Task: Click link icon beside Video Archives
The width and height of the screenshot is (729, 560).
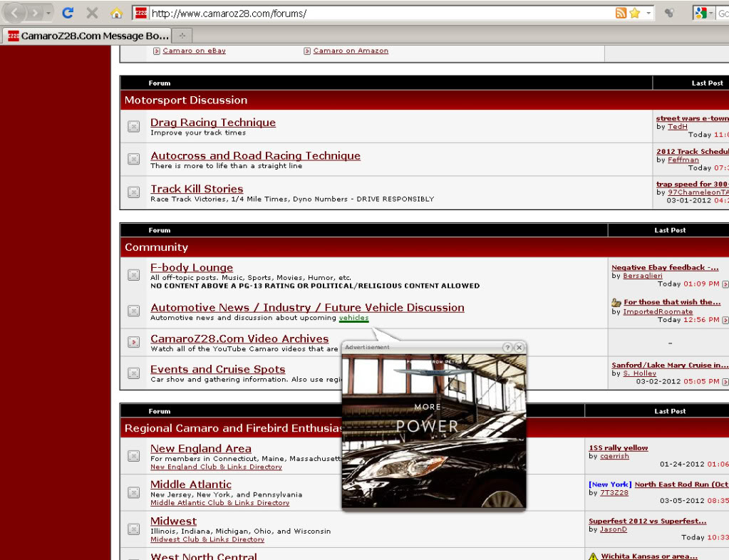Action: click(x=133, y=342)
